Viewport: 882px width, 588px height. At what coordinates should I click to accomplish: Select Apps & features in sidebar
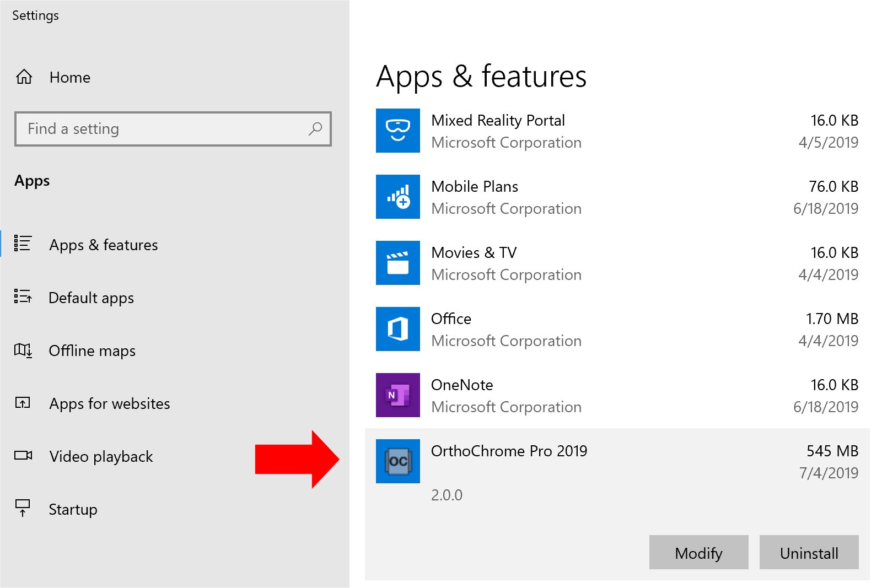(x=103, y=245)
